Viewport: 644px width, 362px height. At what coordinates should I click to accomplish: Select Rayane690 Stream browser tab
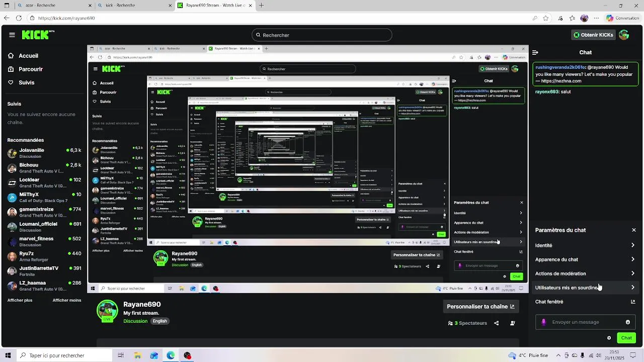[x=214, y=6]
